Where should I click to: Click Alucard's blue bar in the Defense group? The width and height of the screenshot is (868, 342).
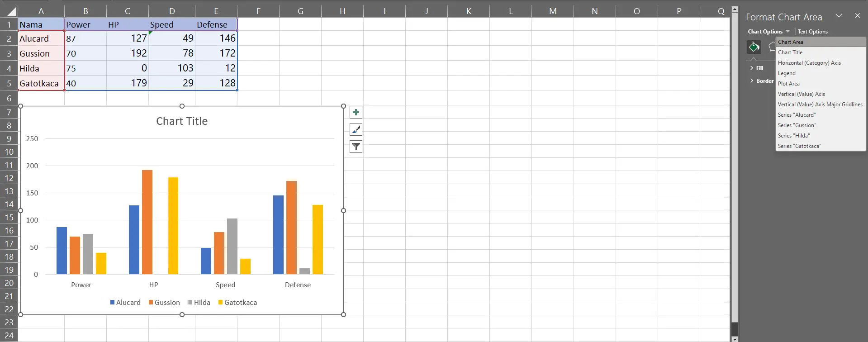278,235
